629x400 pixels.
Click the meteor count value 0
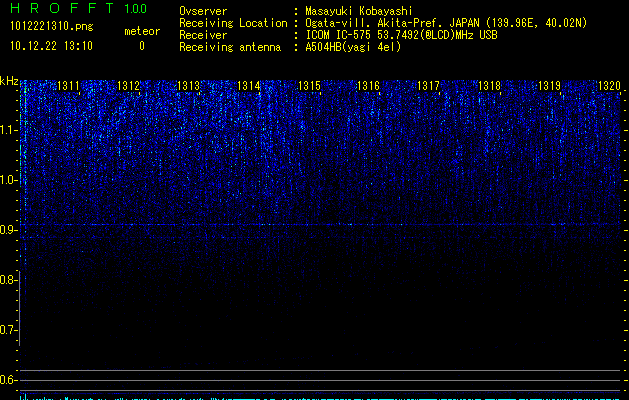[142, 46]
